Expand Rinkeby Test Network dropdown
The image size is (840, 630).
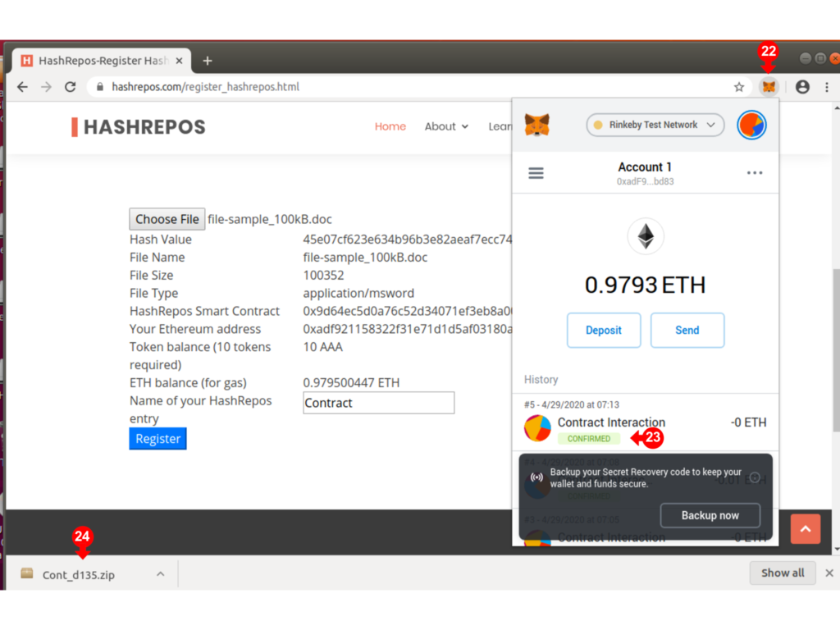point(655,125)
